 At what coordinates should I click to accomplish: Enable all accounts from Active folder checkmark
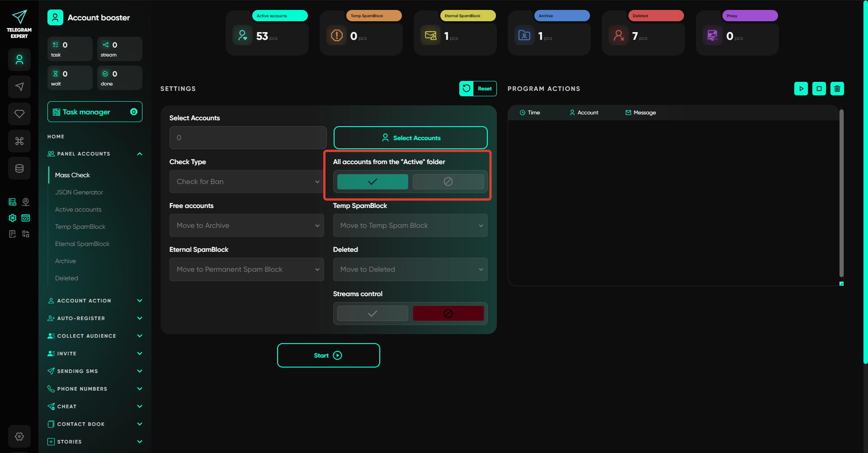coord(373,182)
